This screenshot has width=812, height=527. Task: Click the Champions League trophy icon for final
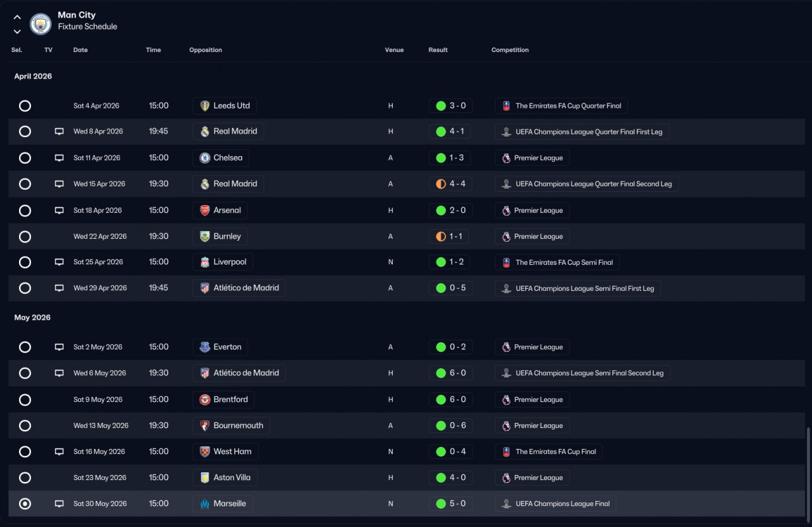[506, 504]
